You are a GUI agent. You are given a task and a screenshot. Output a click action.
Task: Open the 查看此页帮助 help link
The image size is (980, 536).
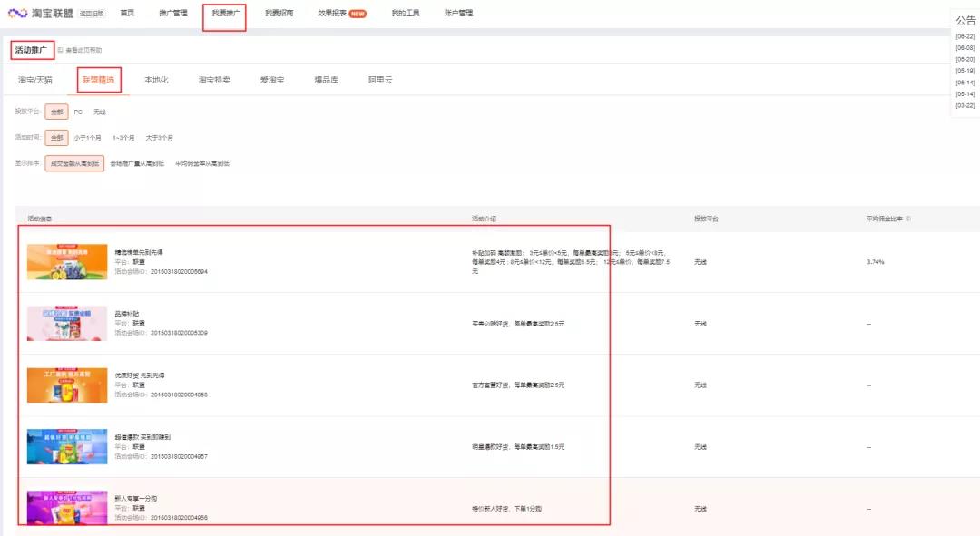(x=83, y=50)
